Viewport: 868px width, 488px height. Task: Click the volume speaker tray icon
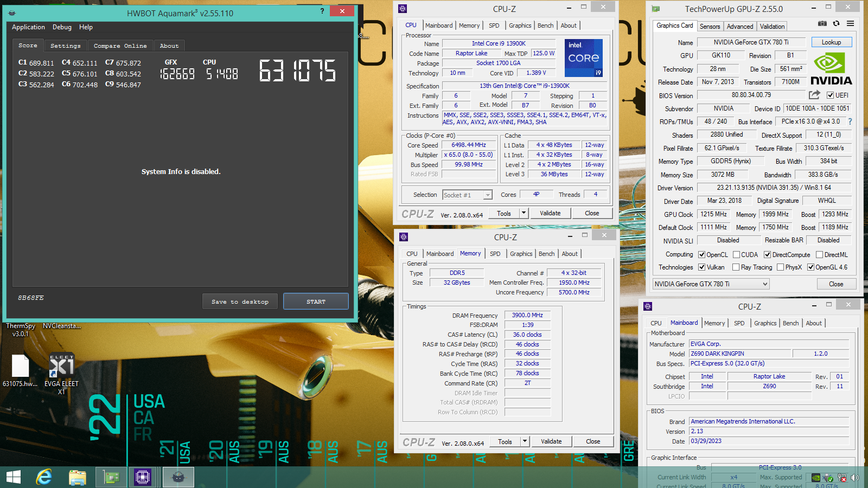[x=855, y=478]
